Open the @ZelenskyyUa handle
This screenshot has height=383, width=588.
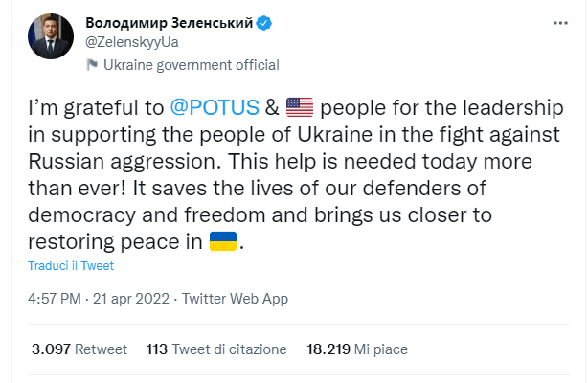132,42
